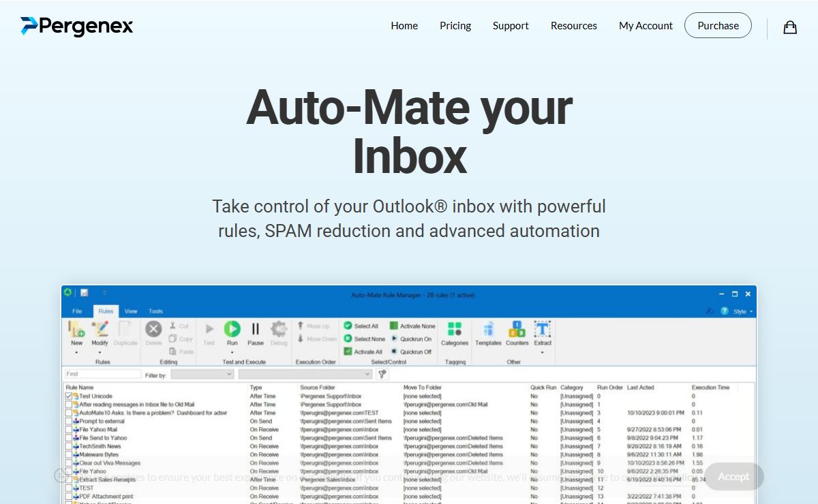Click the Debug gear icon
The width and height of the screenshot is (818, 504).
279,329
